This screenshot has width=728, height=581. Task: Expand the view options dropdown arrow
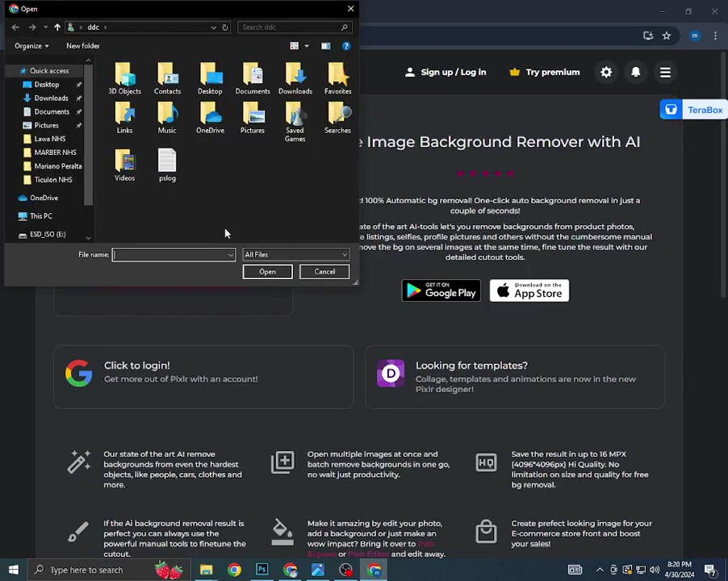point(307,46)
